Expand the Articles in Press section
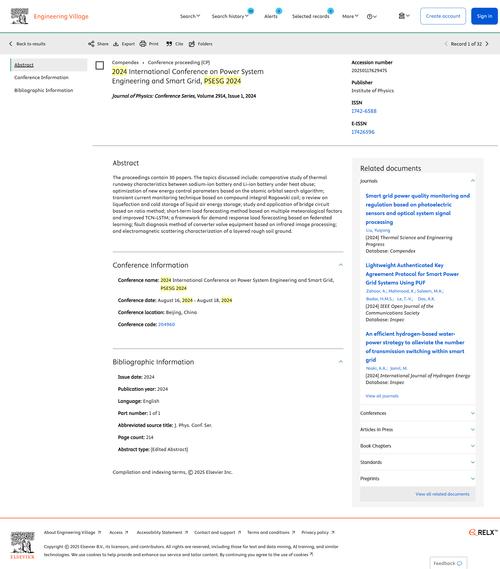Screen dimensions: 500x569 click(417, 429)
